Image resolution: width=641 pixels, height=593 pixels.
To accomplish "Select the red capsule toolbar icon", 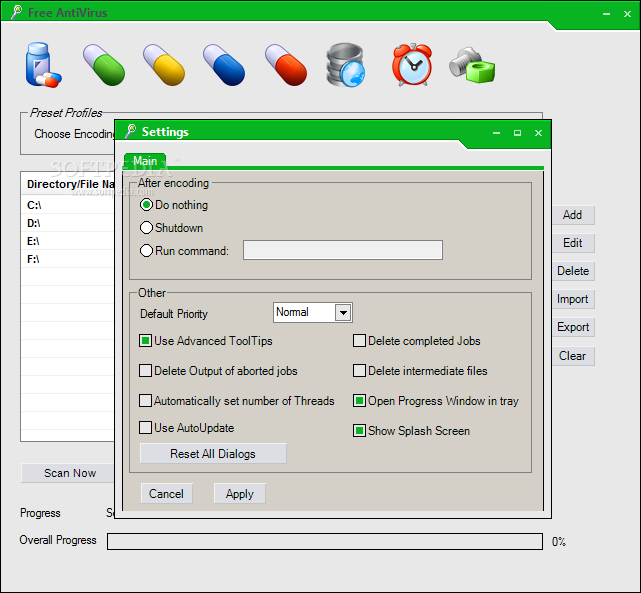I will 286,65.
